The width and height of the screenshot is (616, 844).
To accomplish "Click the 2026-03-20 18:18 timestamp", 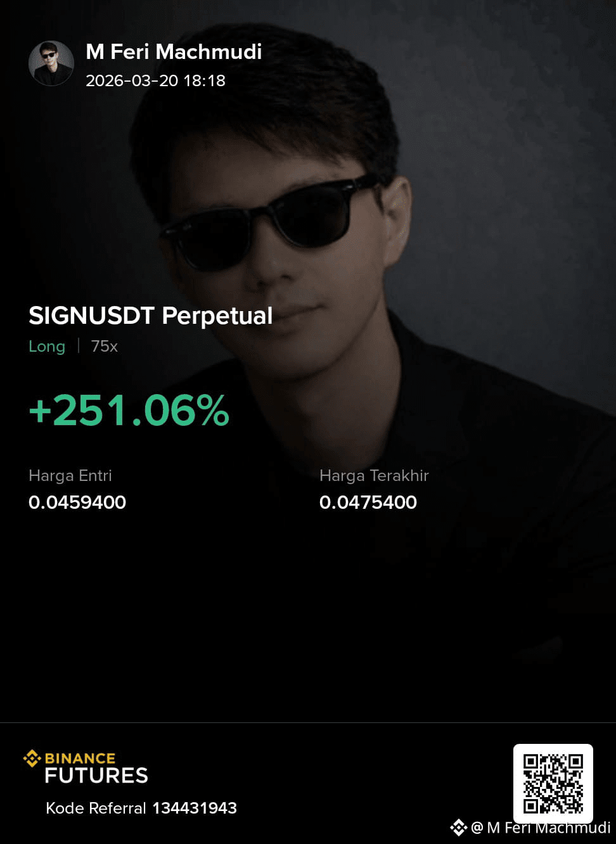I will pyautogui.click(x=155, y=80).
